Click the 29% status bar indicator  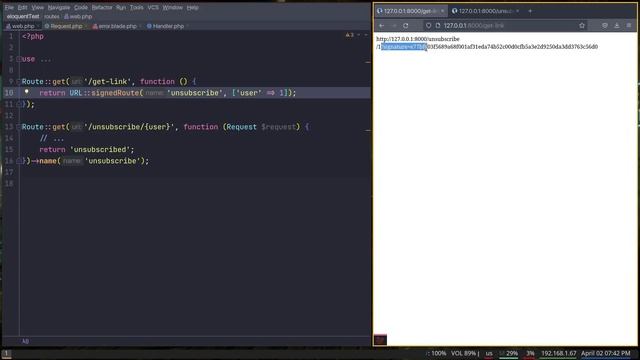tap(509, 353)
